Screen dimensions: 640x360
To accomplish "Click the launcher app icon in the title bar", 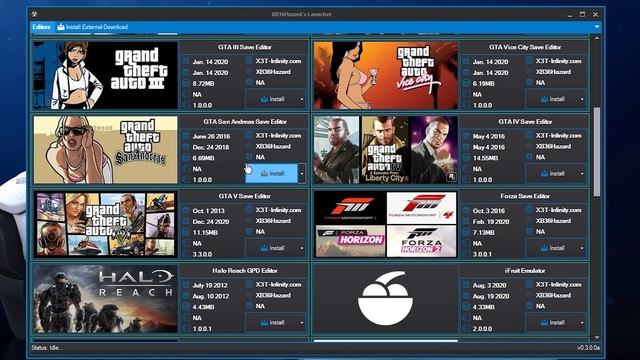I will point(35,14).
